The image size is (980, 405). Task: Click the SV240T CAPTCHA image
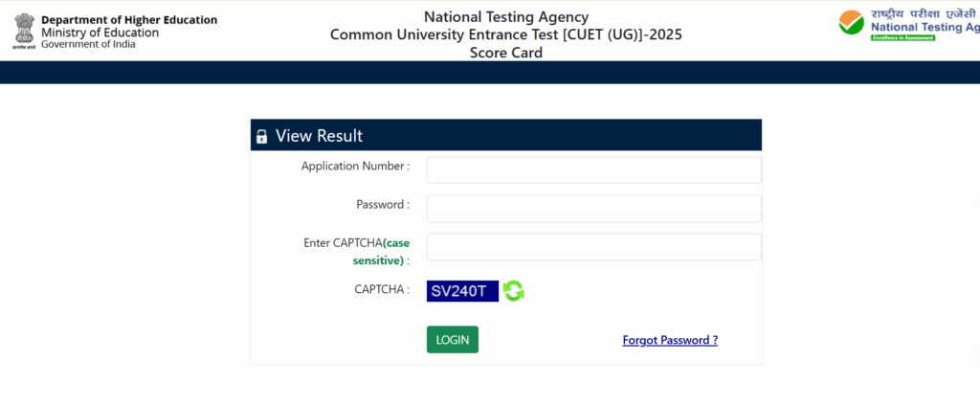coord(462,291)
